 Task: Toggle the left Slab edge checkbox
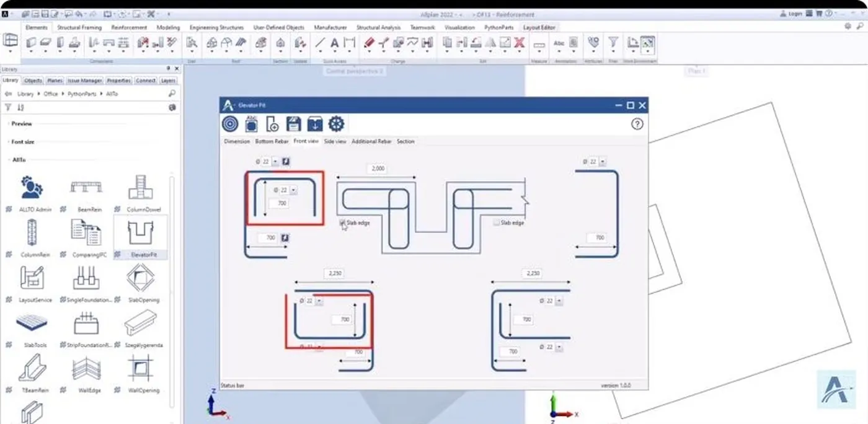[342, 222]
